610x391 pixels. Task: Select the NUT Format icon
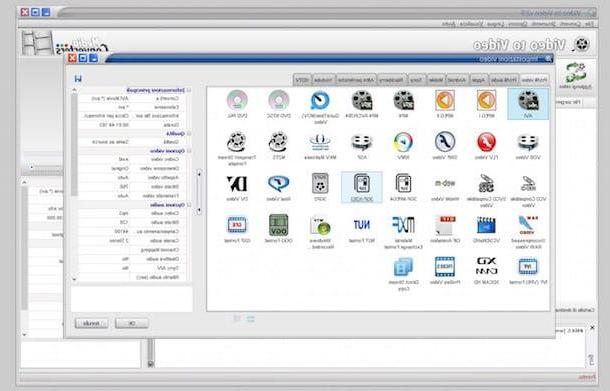(362, 230)
